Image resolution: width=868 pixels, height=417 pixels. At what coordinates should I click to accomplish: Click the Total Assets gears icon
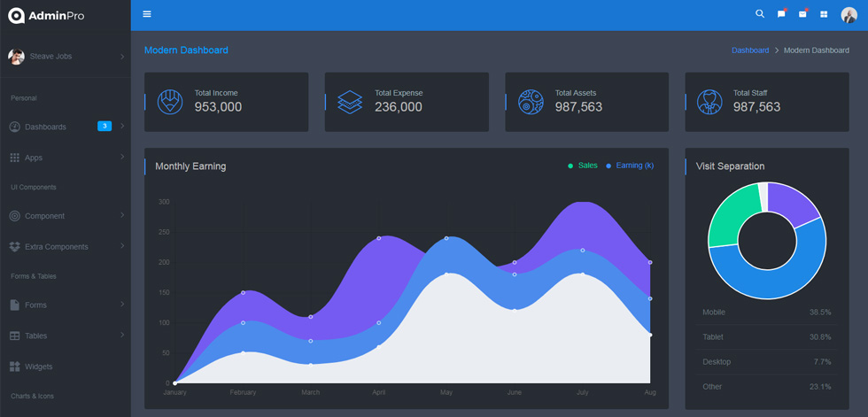coord(531,103)
